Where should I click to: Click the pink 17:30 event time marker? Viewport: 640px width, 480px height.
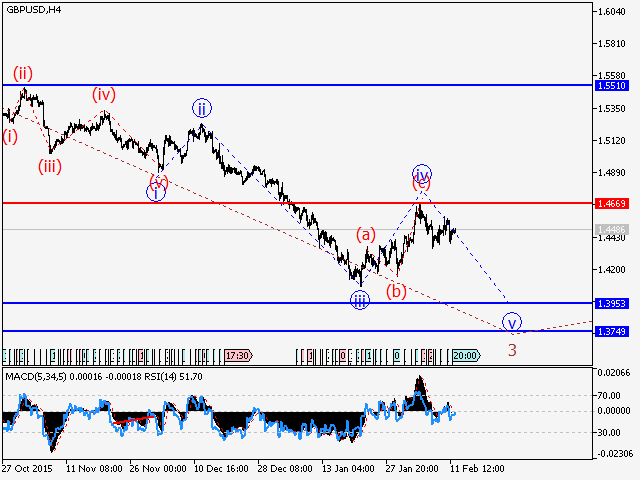pyautogui.click(x=238, y=356)
